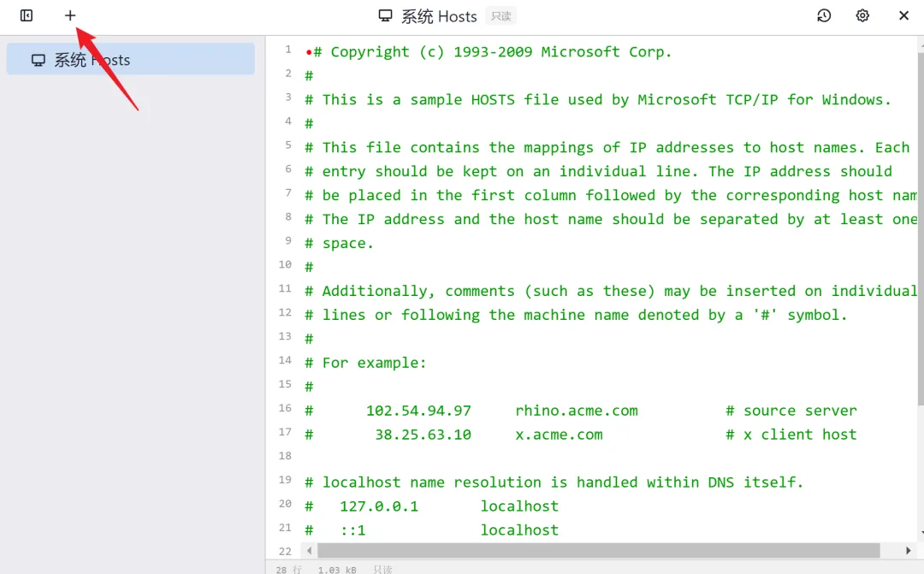The width and height of the screenshot is (924, 574).
Task: Click 'This file contains the mappings' line
Action: point(607,147)
